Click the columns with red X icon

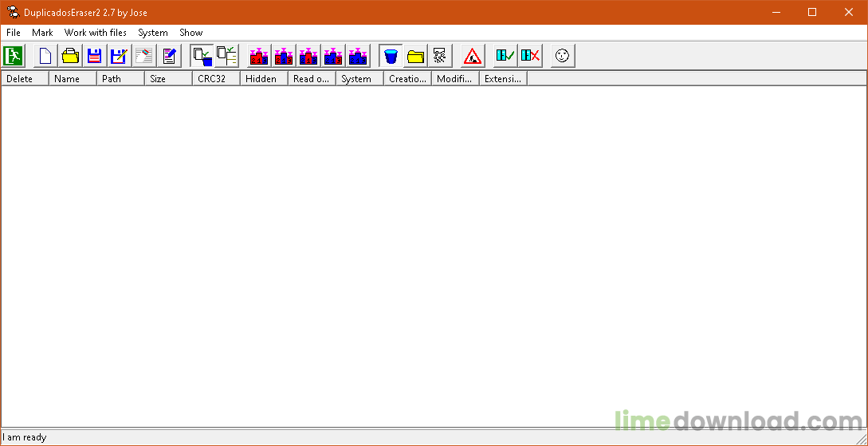[530, 56]
